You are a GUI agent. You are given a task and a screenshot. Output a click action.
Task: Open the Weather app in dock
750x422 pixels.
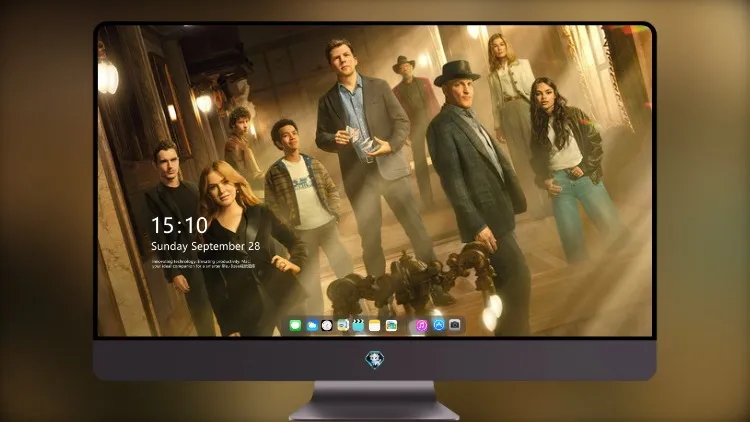click(x=311, y=326)
